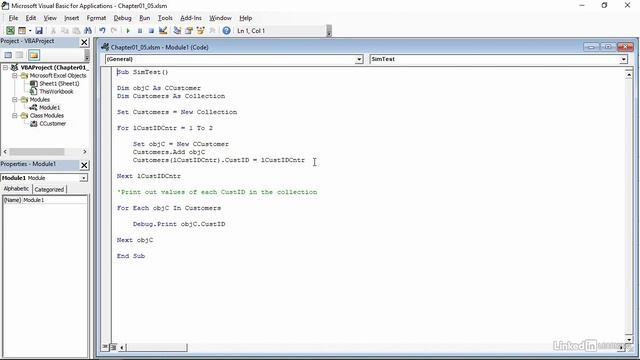Close the Project - VBAProject panel
640x360 pixels.
coord(84,42)
